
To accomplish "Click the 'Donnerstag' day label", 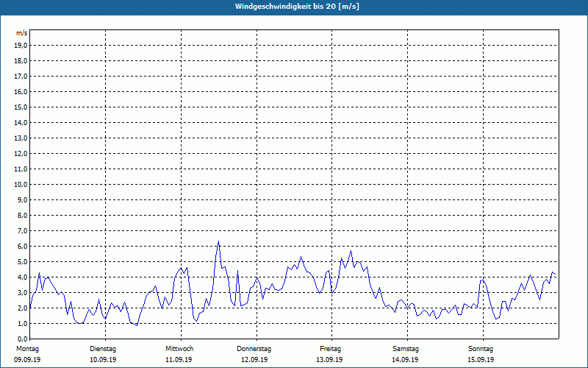I will (254, 349).
